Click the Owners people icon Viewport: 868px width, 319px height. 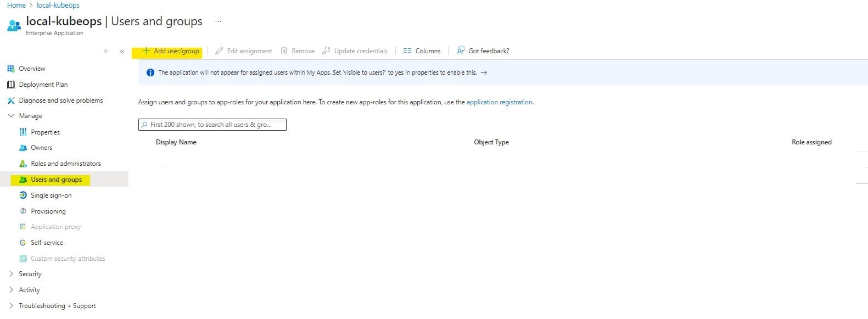pos(23,148)
